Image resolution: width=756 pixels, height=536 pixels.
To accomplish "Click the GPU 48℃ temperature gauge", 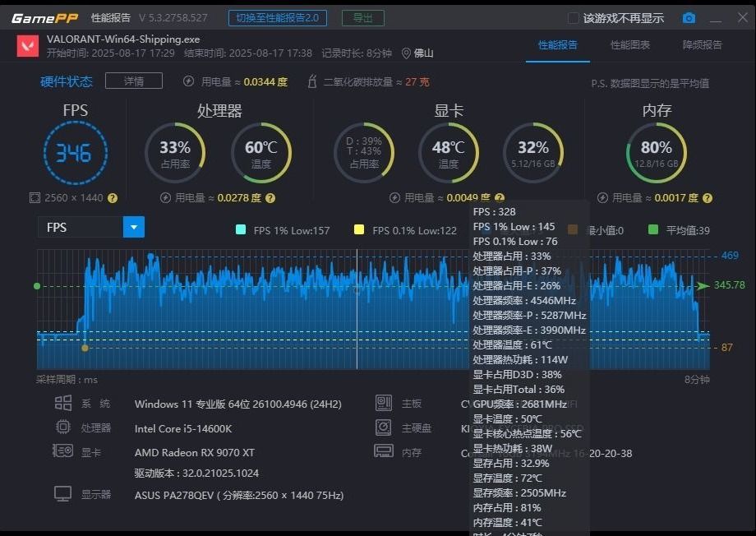I will pos(449,153).
